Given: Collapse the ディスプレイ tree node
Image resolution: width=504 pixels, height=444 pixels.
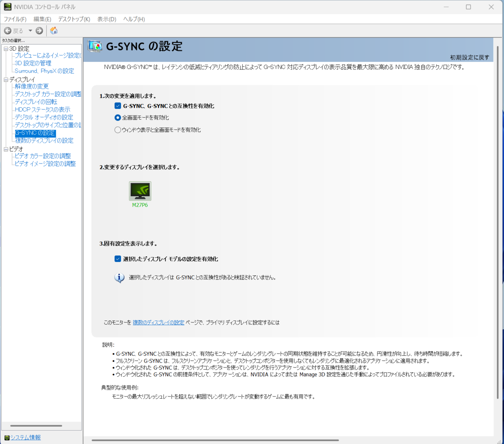Looking at the screenshot, I should tap(6, 79).
